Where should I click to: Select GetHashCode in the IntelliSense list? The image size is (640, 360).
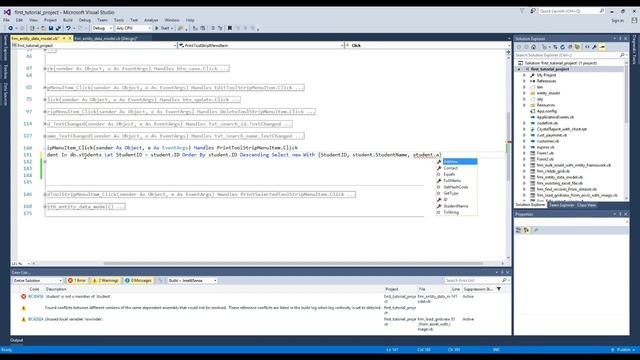(456, 187)
